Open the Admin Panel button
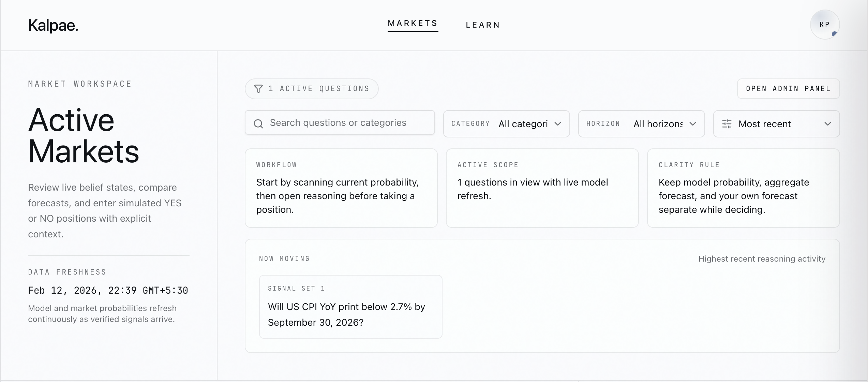868x382 pixels. [788, 89]
